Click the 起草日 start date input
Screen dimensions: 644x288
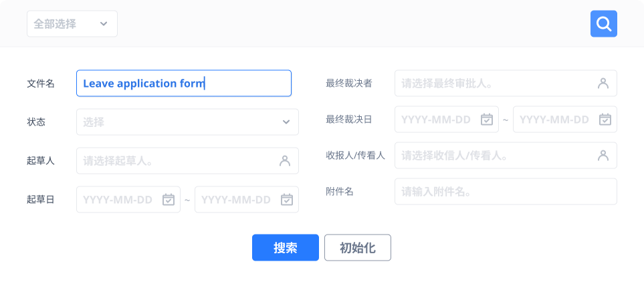118,199
